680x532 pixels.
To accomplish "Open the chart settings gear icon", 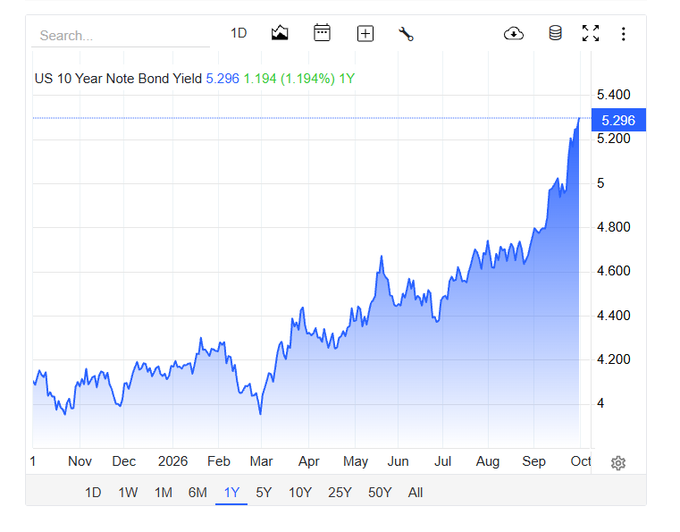I will coord(618,463).
